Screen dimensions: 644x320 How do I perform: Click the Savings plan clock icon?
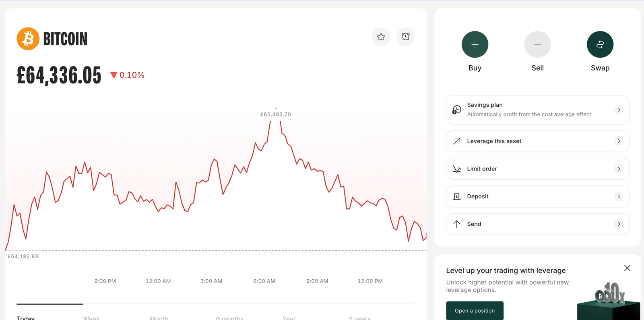click(x=456, y=110)
